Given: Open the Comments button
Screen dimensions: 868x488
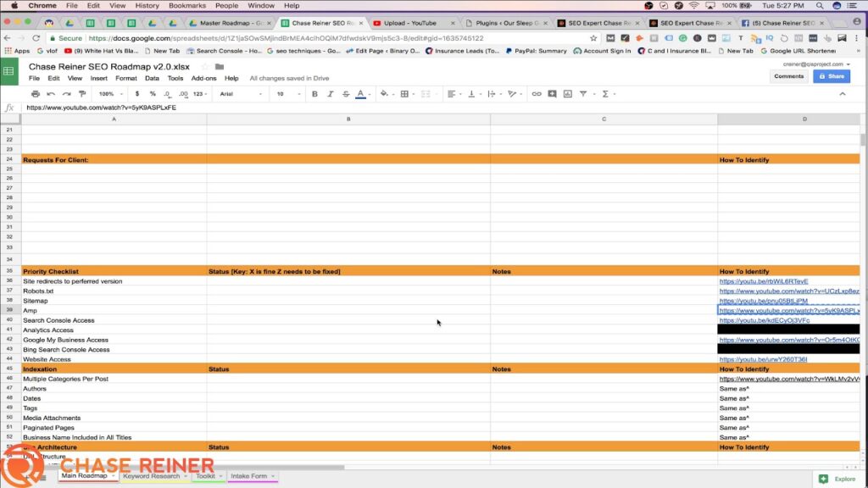Looking at the screenshot, I should (788, 76).
